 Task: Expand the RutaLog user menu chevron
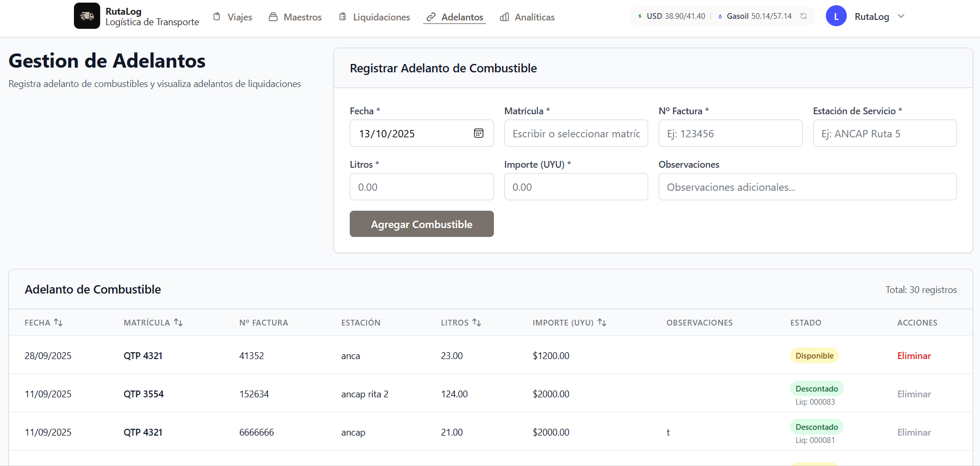click(901, 16)
